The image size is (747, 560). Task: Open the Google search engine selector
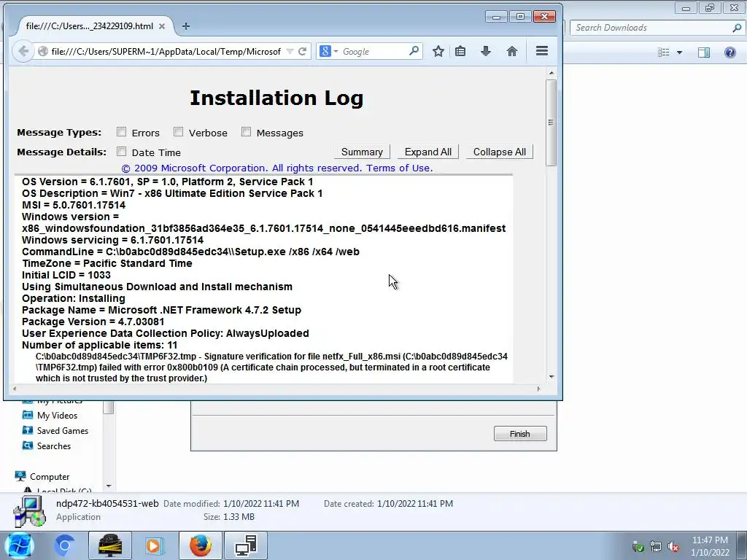tap(329, 52)
